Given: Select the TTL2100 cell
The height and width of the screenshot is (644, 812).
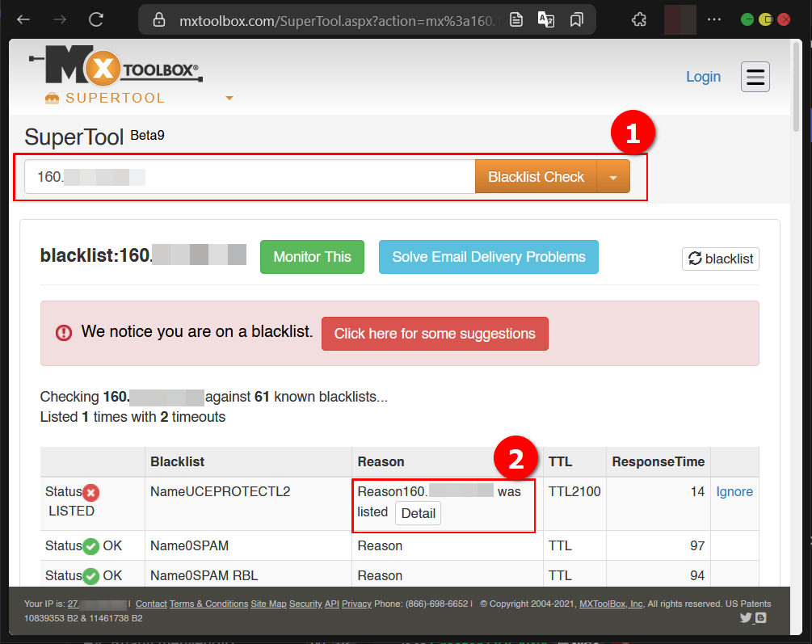Looking at the screenshot, I should point(574,503).
